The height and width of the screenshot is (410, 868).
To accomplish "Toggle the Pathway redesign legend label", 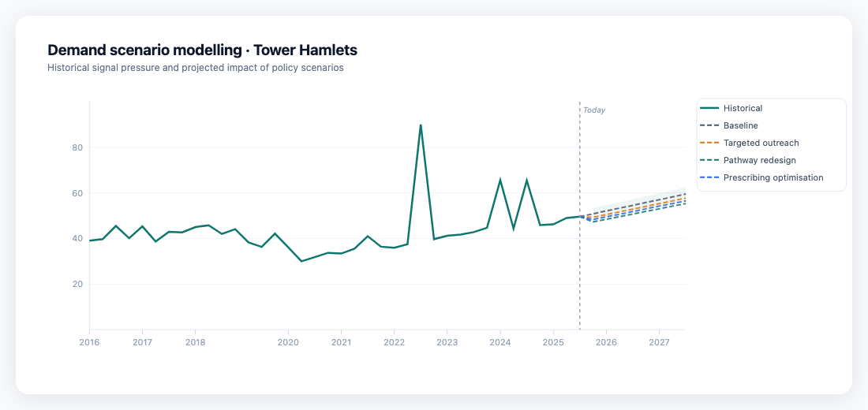I will pyautogui.click(x=759, y=160).
